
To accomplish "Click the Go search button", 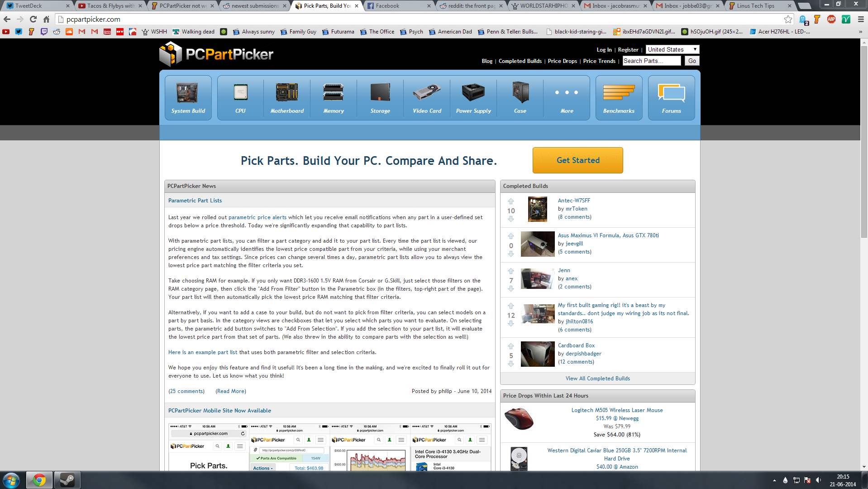I will [692, 61].
